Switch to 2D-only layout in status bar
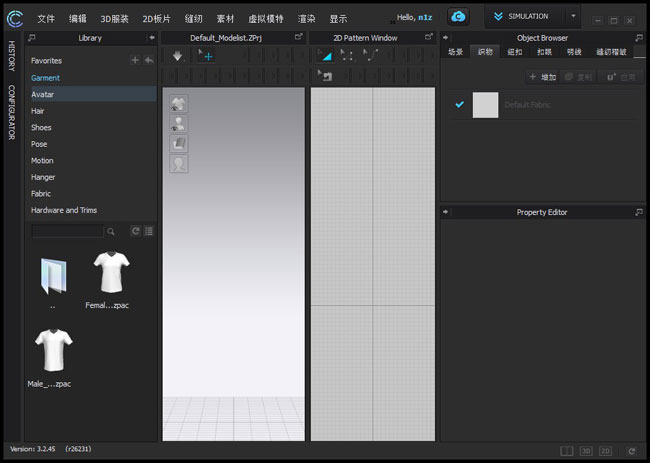This screenshot has width=650, height=463. (605, 451)
